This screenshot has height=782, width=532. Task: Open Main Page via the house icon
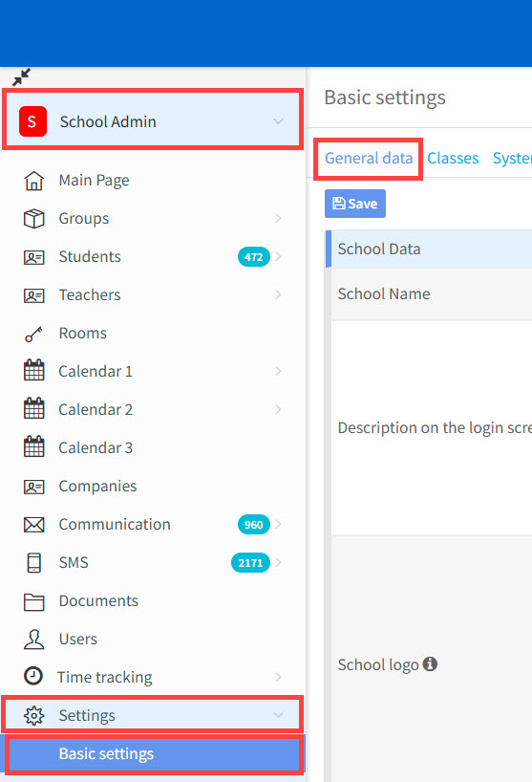point(33,181)
